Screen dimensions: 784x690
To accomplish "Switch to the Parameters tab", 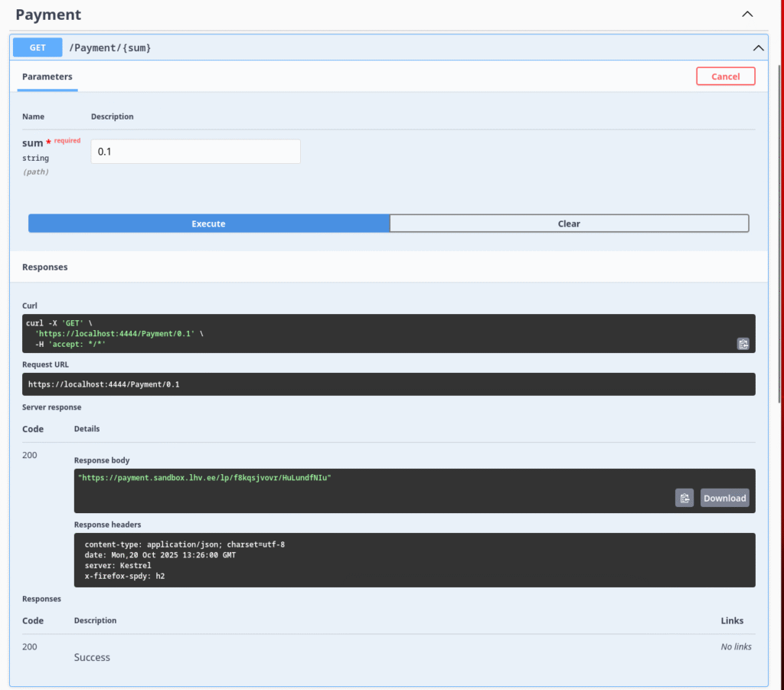I will 47,77.
